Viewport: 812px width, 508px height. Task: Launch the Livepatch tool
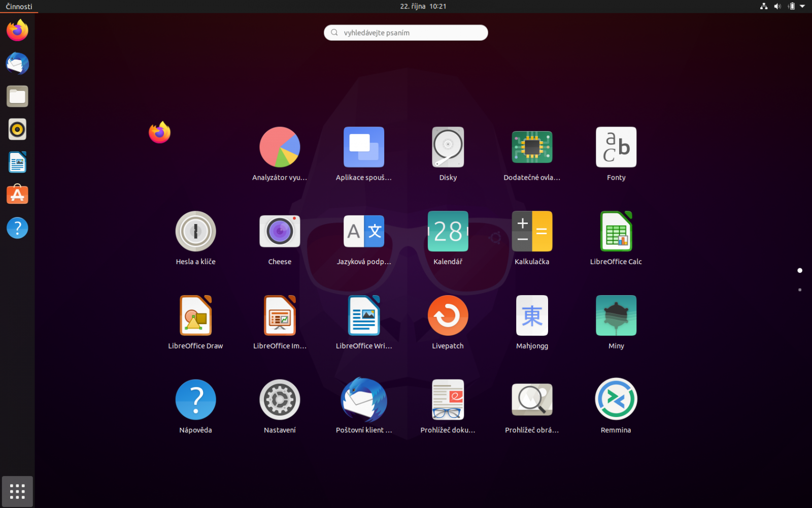click(x=448, y=315)
